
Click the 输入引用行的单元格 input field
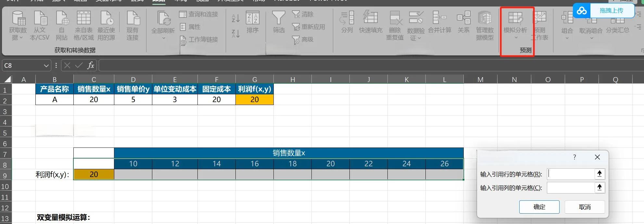pyautogui.click(x=571, y=174)
